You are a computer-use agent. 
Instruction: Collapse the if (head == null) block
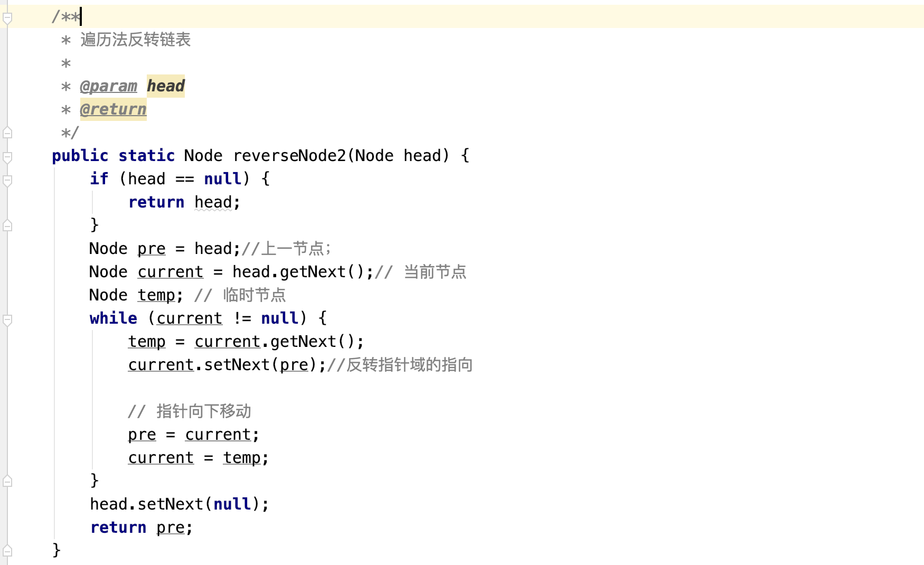(x=7, y=181)
